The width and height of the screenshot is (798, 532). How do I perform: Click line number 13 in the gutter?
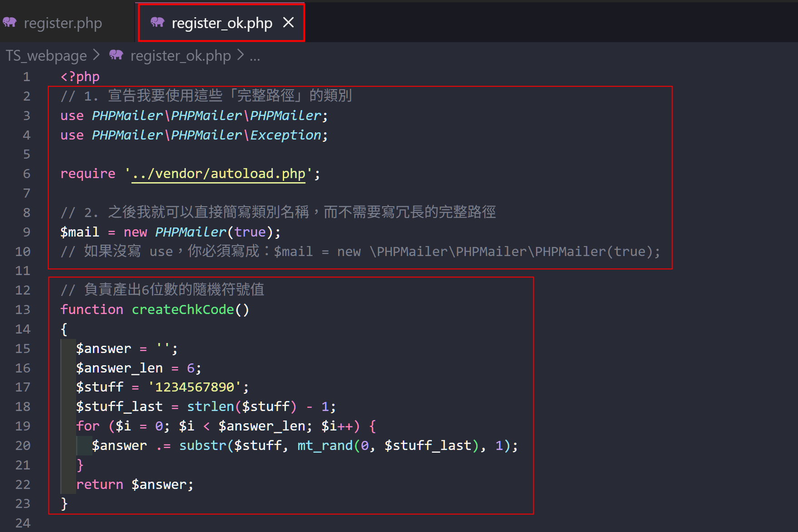pos(23,310)
